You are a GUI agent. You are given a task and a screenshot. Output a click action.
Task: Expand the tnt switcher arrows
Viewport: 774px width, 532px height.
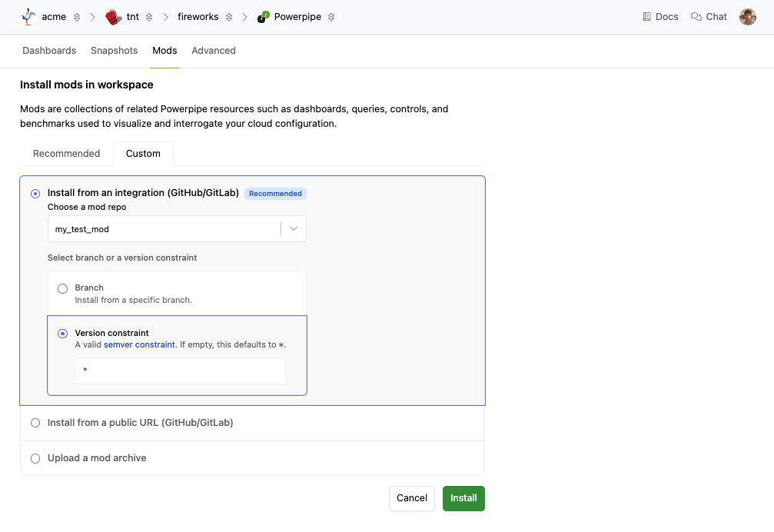149,17
